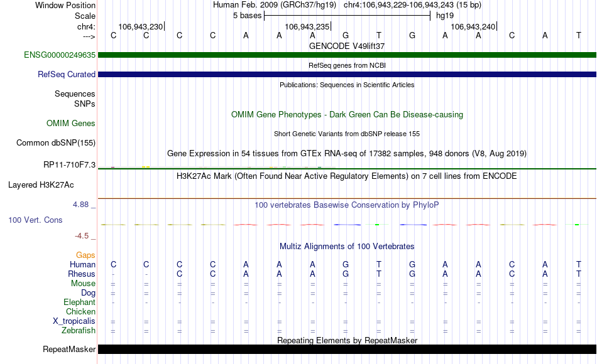597x364 pixels.
Task: Click the 4.88 PhyloP upper limit value
Action: point(80,205)
